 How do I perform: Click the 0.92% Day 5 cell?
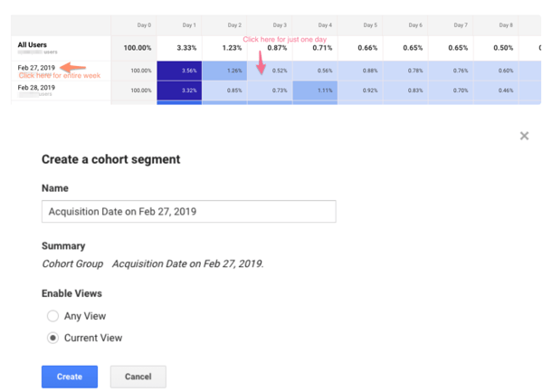tap(360, 91)
